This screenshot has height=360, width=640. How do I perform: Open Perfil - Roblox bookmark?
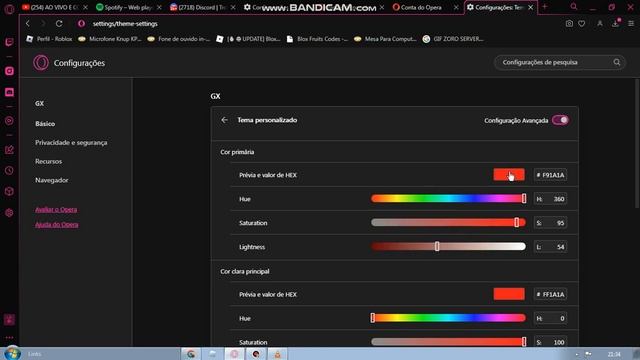[x=49, y=39]
